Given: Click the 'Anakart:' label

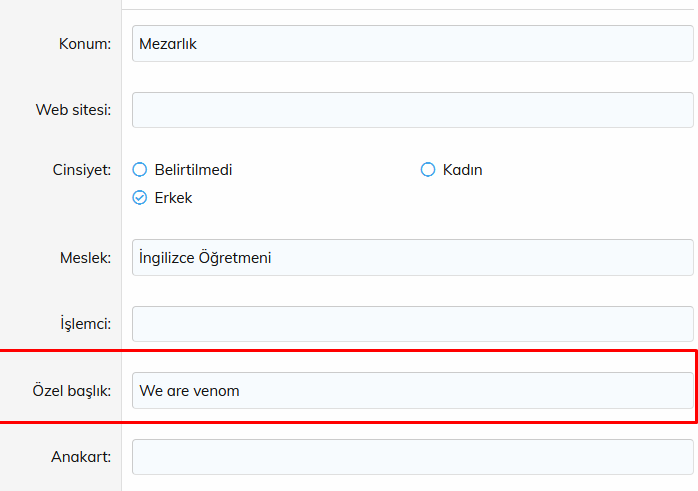Looking at the screenshot, I should click(81, 457).
